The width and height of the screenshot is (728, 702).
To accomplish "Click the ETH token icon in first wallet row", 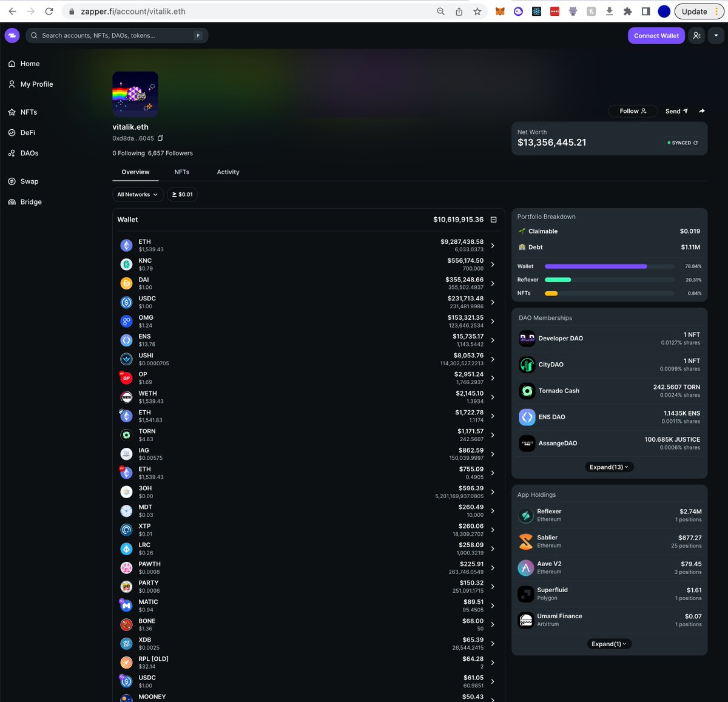I will click(x=126, y=245).
